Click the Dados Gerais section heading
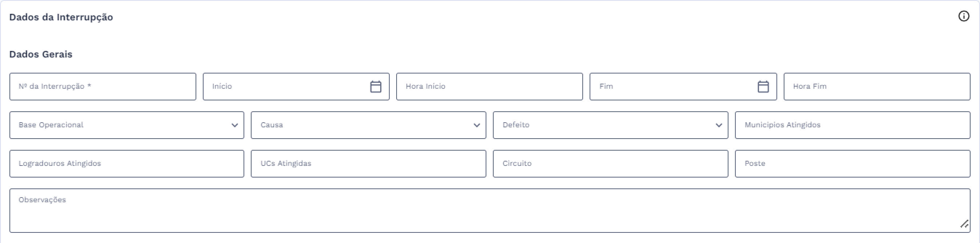The width and height of the screenshot is (980, 243). point(41,54)
